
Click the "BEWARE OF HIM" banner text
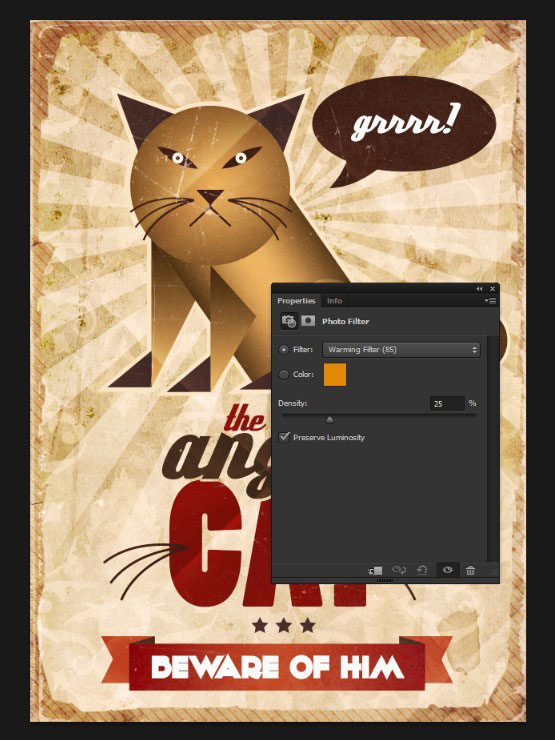[278, 667]
